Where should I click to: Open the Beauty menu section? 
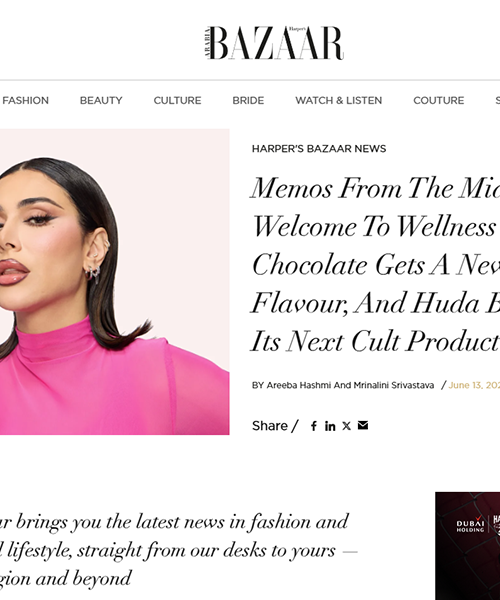[101, 100]
